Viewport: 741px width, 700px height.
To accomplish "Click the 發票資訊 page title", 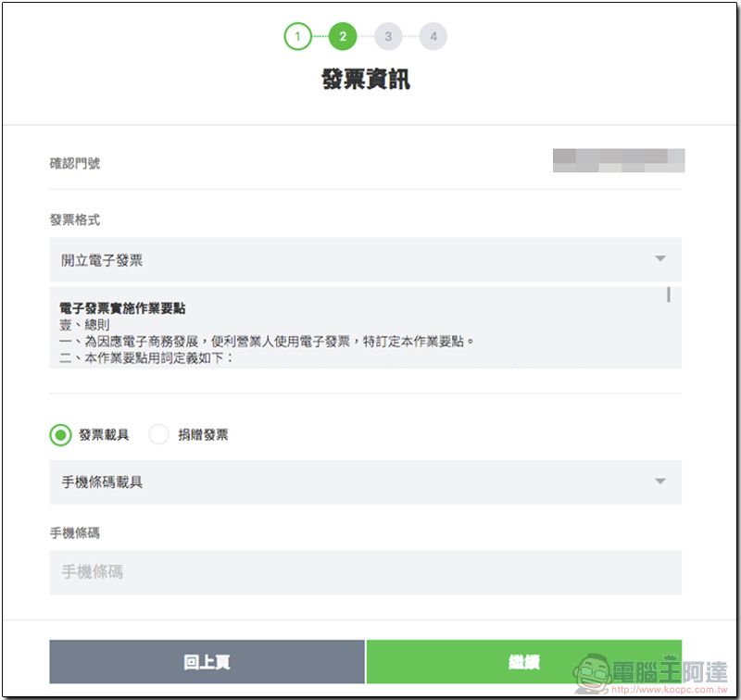I will point(366,79).
